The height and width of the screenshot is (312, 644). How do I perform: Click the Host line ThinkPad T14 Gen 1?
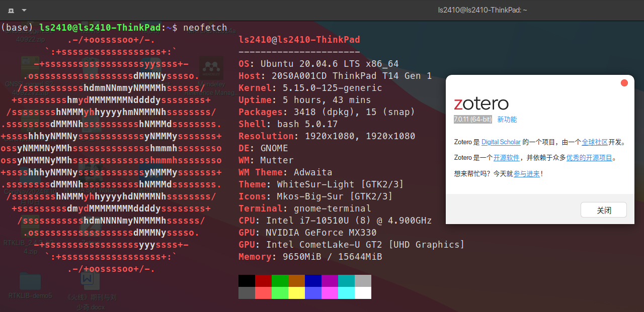pos(335,76)
